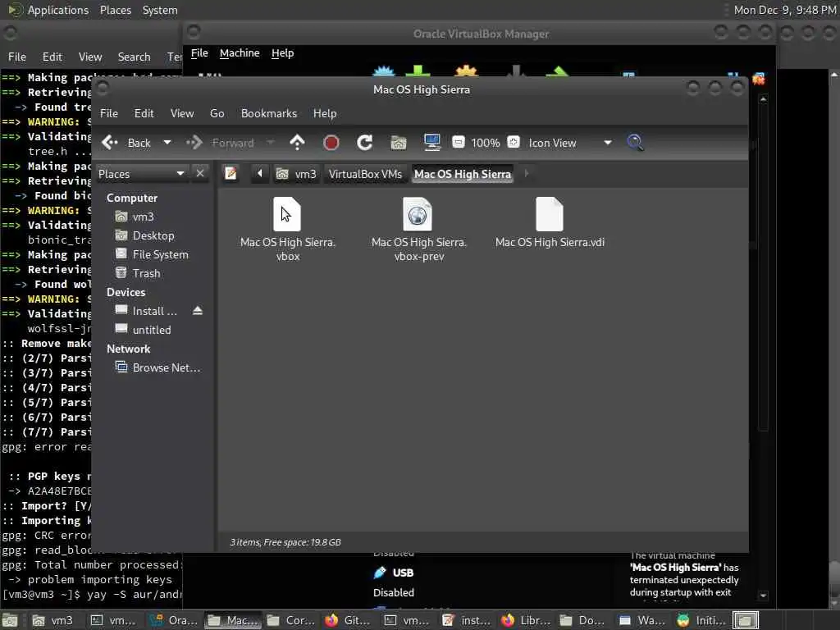This screenshot has height=630, width=840.
Task: Open the View menu in file manager
Action: coord(182,113)
